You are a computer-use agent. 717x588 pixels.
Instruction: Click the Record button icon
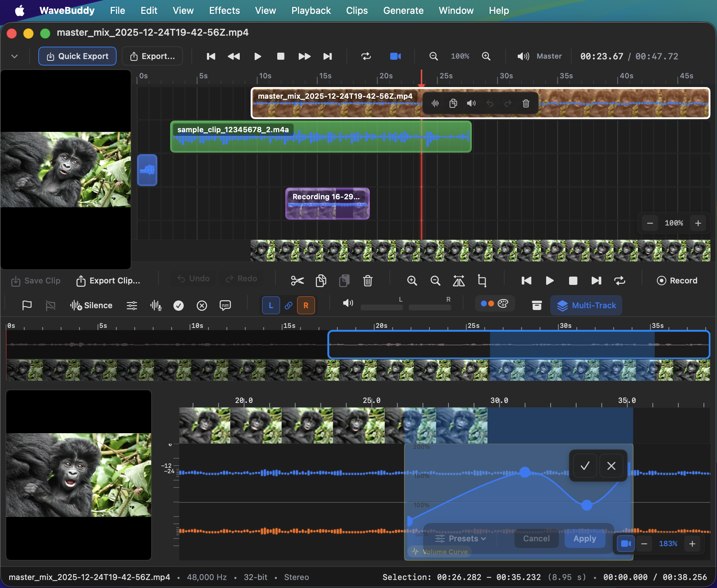click(661, 281)
